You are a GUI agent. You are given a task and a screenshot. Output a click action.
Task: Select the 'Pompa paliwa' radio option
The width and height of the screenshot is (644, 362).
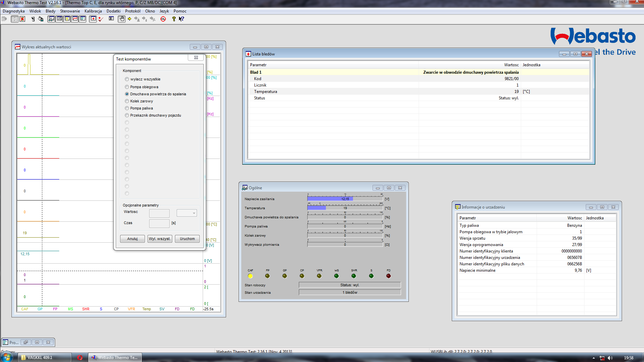tap(127, 108)
